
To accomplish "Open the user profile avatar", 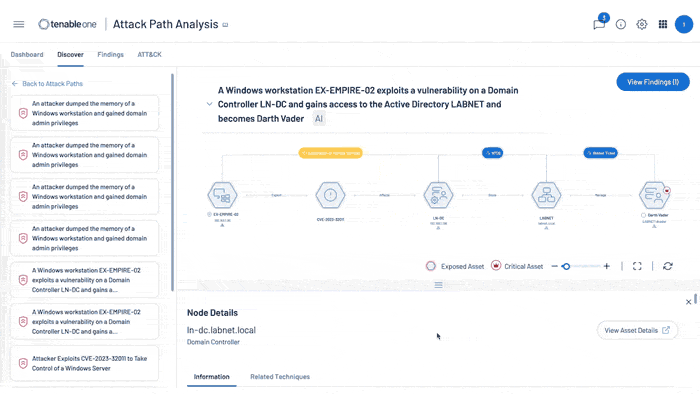I will 683,25.
